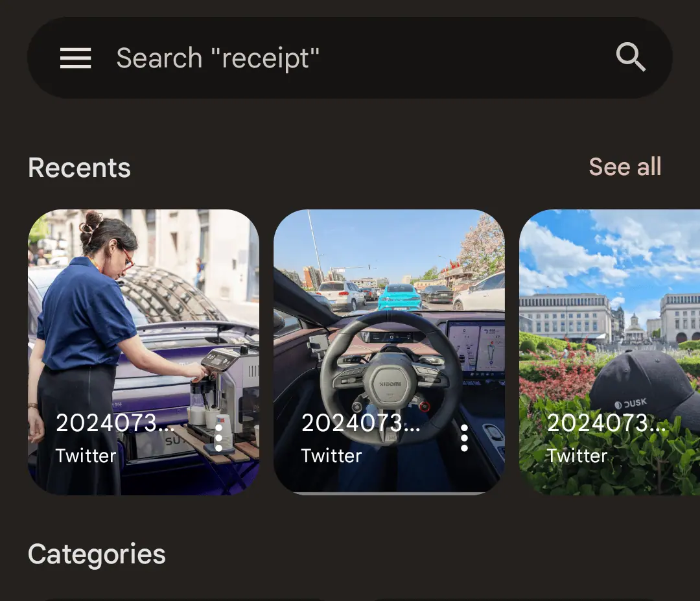Click the Recents section heading
This screenshot has width=700, height=601.
click(x=80, y=168)
